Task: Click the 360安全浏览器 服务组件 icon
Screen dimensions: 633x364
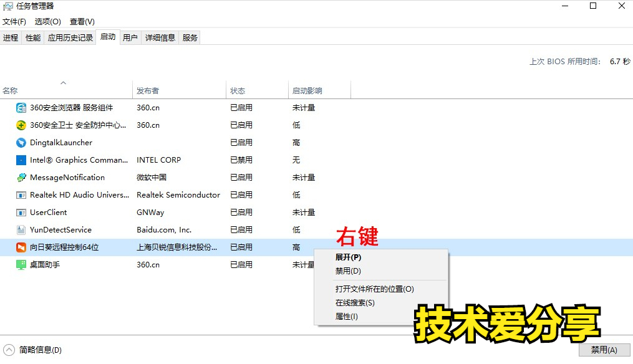Action: tap(19, 107)
